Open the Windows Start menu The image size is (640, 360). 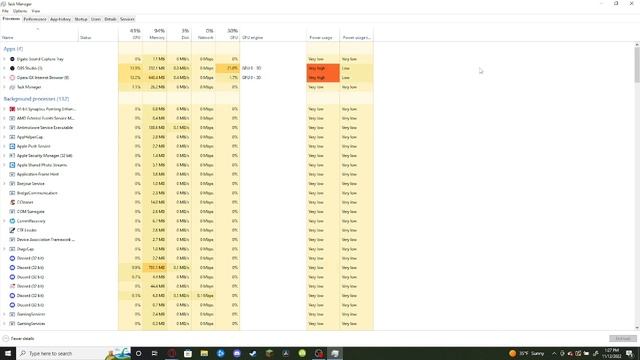(8, 353)
